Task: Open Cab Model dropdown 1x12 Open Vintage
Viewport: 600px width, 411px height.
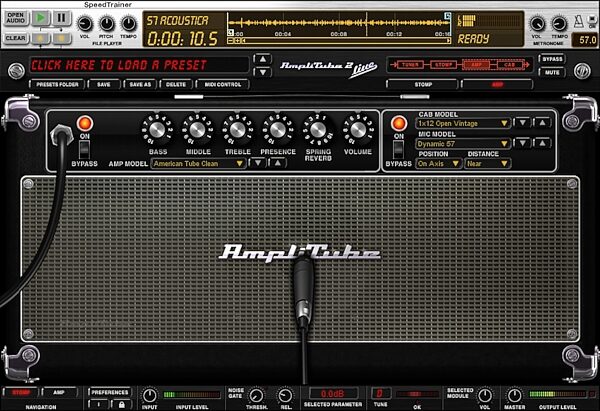Action: pyautogui.click(x=463, y=123)
